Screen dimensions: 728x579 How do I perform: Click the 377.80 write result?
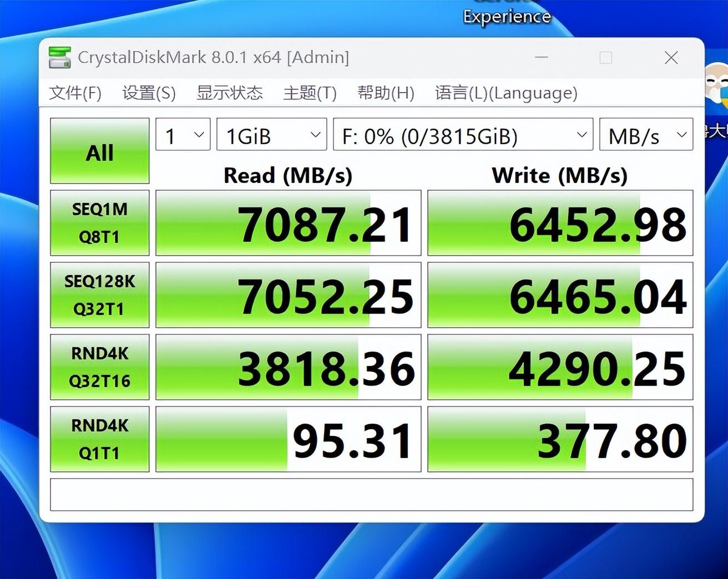[560, 439]
